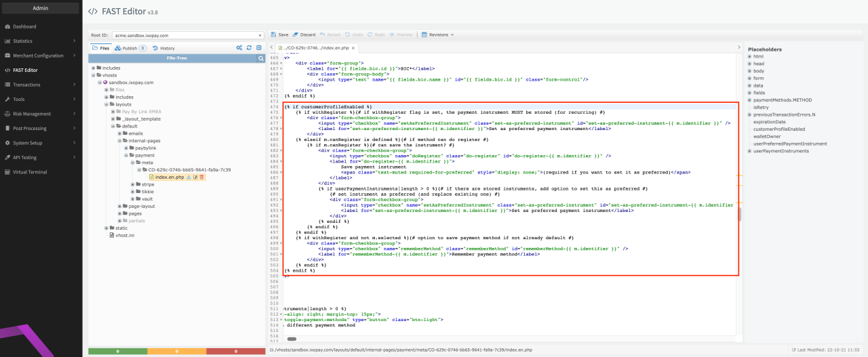Expand the paybylink folder
868x357 pixels.
coord(126,148)
